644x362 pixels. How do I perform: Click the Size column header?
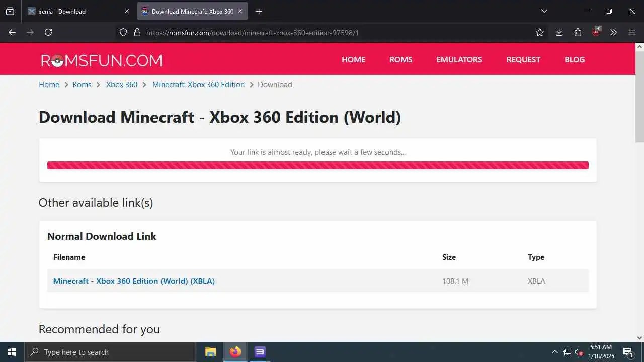pyautogui.click(x=449, y=257)
